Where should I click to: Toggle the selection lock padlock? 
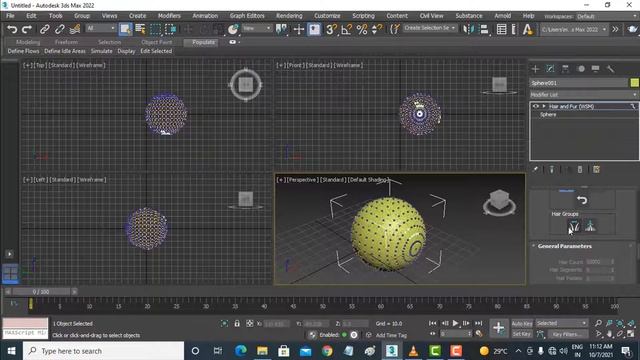coord(237,323)
